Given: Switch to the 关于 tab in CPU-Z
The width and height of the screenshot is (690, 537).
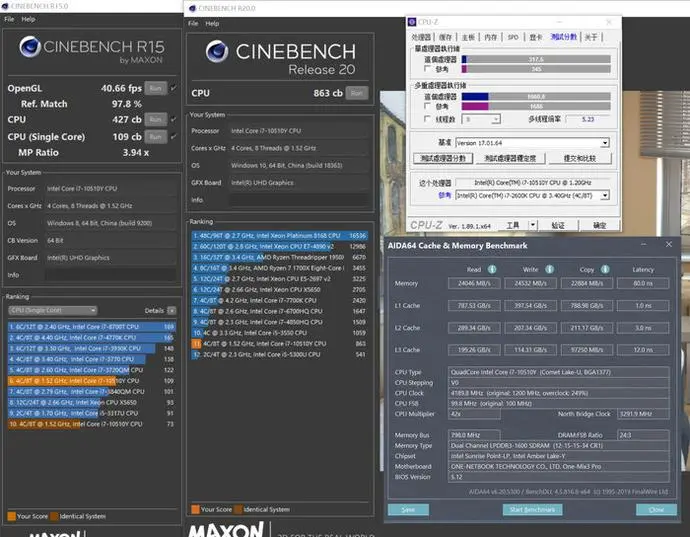Looking at the screenshot, I should click(591, 37).
